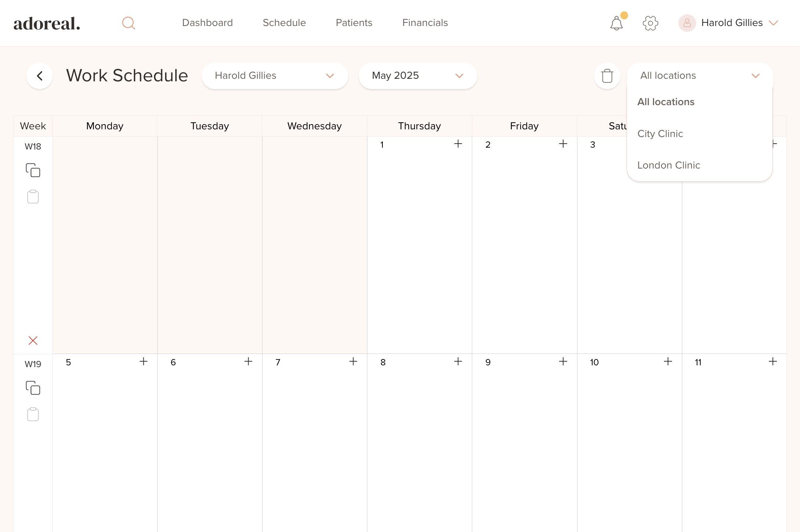Navigate to the Patients tab
This screenshot has width=800, height=532.
[x=354, y=23]
